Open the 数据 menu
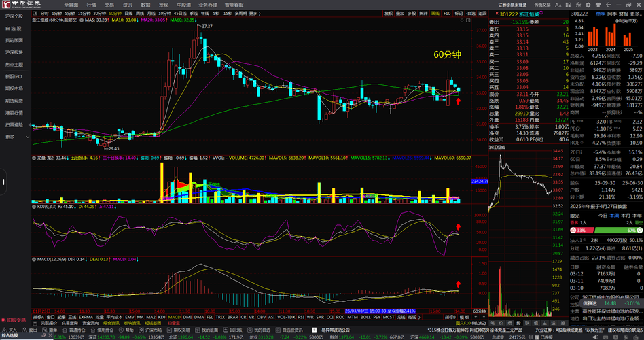The image size is (644, 340). tap(145, 5)
